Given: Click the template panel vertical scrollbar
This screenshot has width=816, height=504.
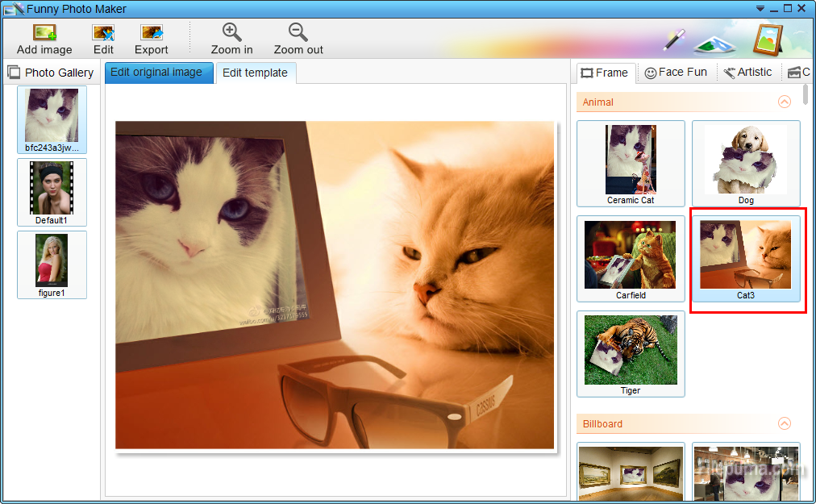Looking at the screenshot, I should tap(806, 95).
